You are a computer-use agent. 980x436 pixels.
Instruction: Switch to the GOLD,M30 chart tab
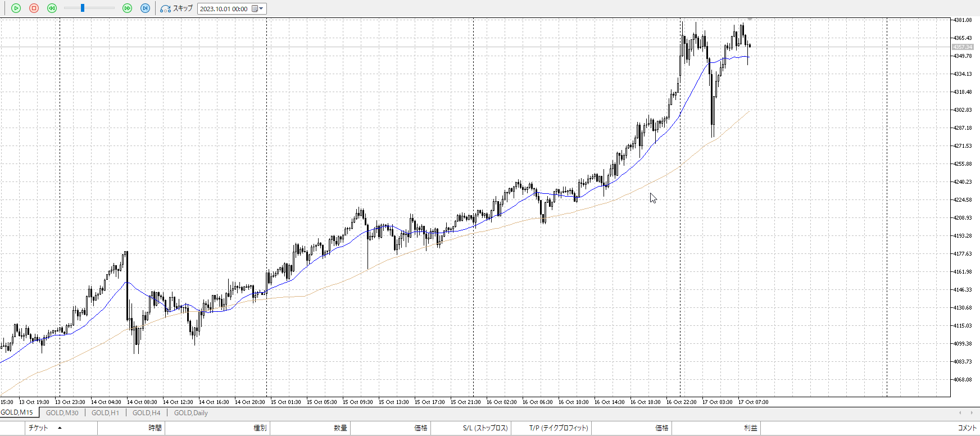click(62, 413)
